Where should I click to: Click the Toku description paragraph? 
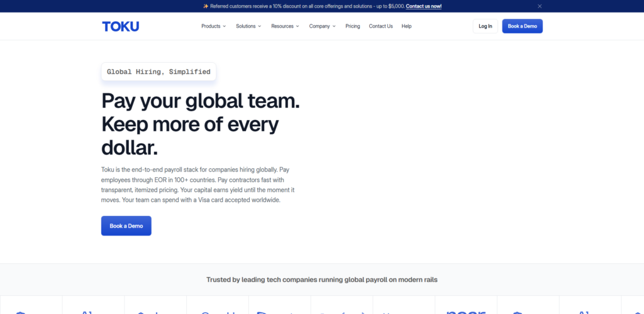198,185
